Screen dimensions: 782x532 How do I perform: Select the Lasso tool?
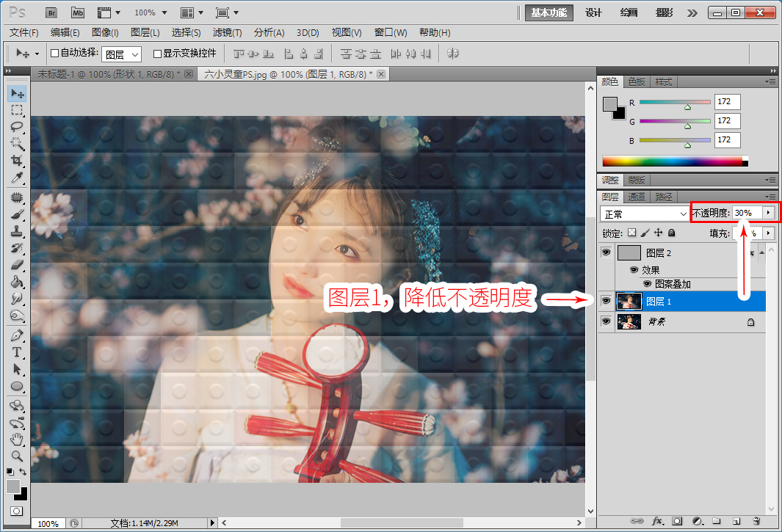point(17,126)
